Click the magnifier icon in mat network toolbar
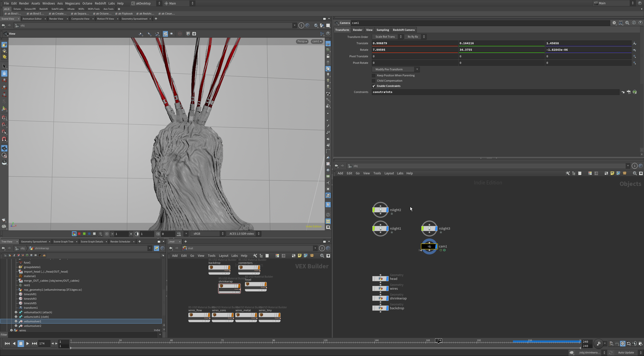Viewport: 644px width, 356px height. pos(322,256)
